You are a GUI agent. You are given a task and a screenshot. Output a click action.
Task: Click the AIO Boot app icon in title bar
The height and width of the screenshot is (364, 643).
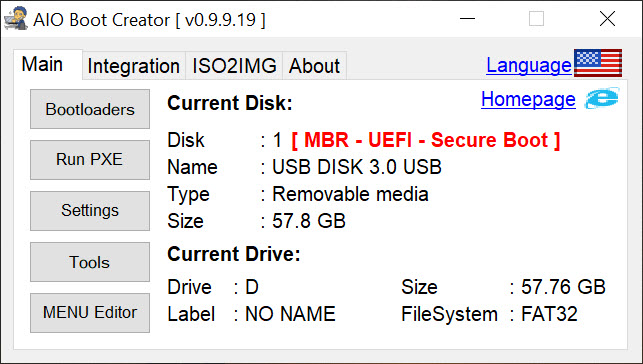point(16,18)
